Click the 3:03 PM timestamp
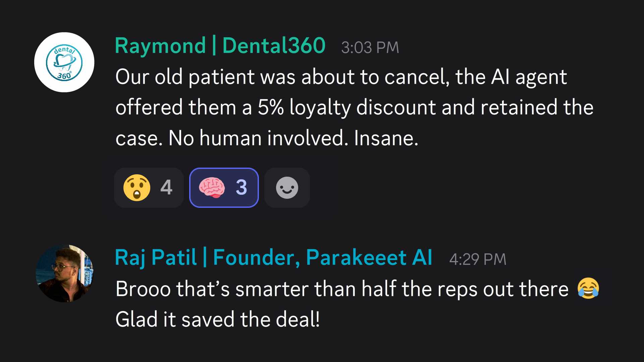Image resolution: width=644 pixels, height=362 pixels. click(370, 47)
